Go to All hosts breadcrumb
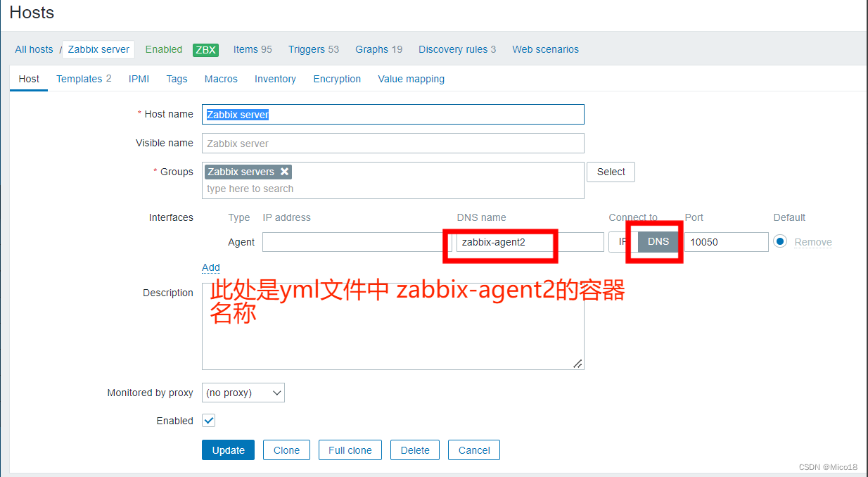 pos(34,49)
